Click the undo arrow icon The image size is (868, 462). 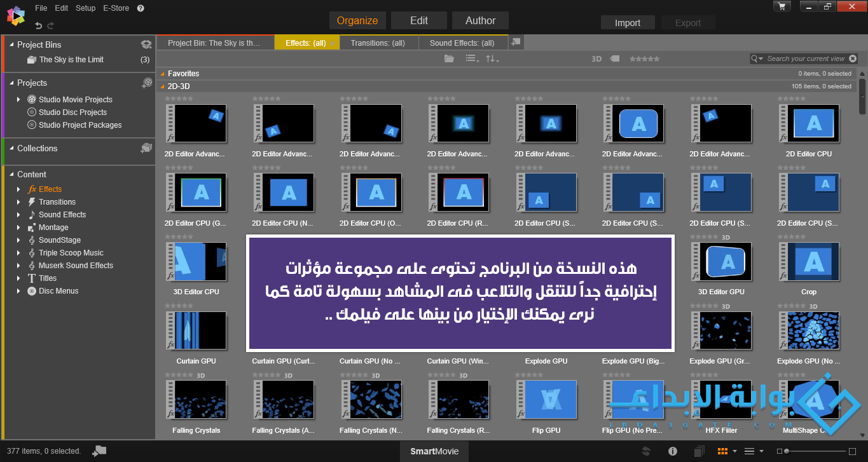(39, 25)
